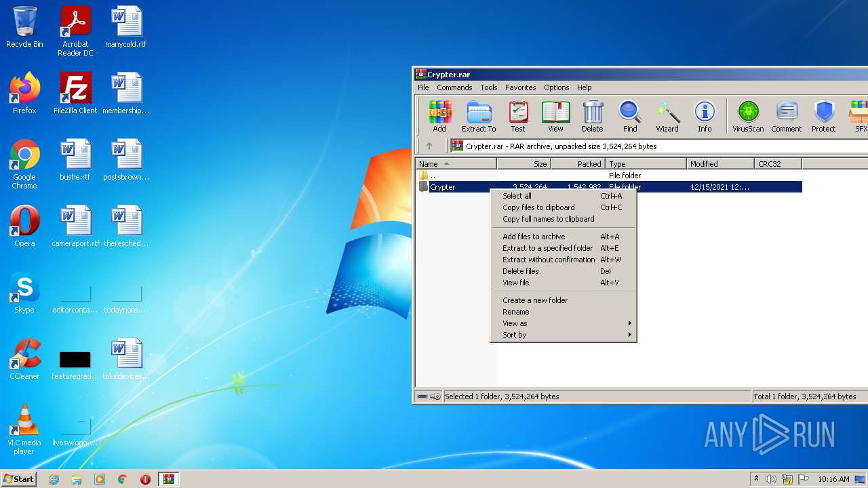
Task: Run VirusScan on the archive
Action: click(748, 116)
